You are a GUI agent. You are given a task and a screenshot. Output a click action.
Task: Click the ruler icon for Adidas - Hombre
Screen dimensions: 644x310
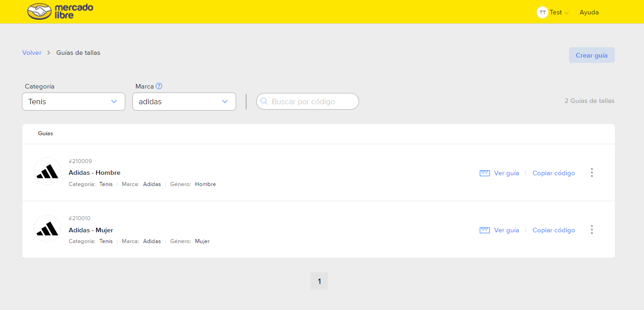pos(485,173)
